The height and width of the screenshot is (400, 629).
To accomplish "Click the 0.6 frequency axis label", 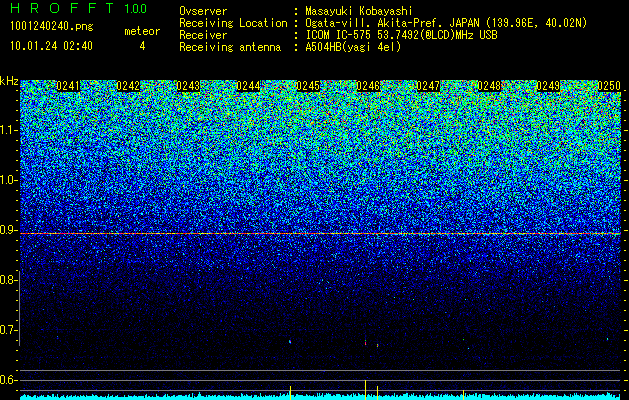I will click(8, 380).
